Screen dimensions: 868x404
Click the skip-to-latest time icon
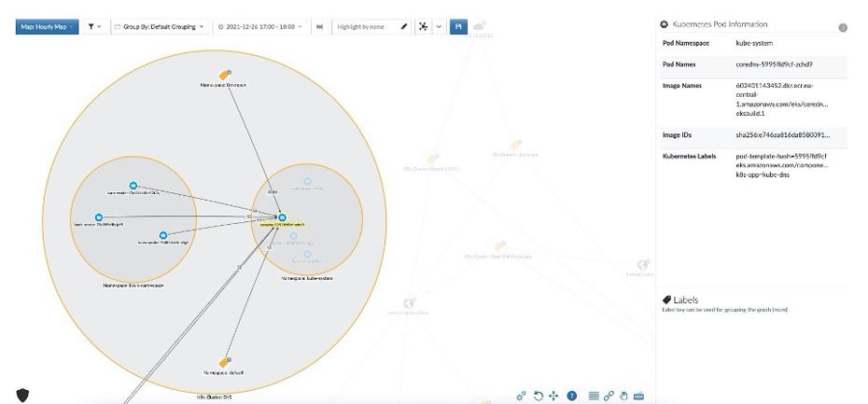[320, 26]
